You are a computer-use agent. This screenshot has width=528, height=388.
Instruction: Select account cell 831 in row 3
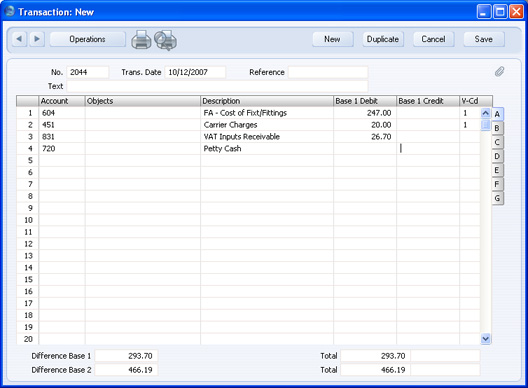tap(62, 137)
